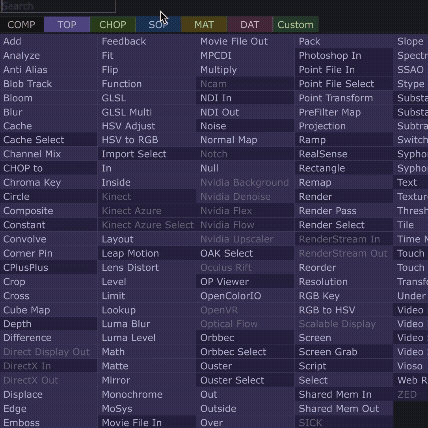
Task: Choose the Photoshop In operator
Action: click(344, 56)
